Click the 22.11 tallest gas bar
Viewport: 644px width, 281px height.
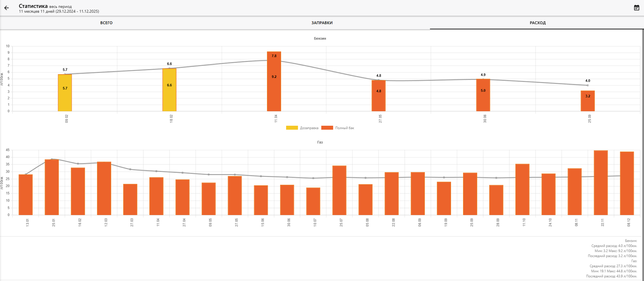(x=601, y=183)
